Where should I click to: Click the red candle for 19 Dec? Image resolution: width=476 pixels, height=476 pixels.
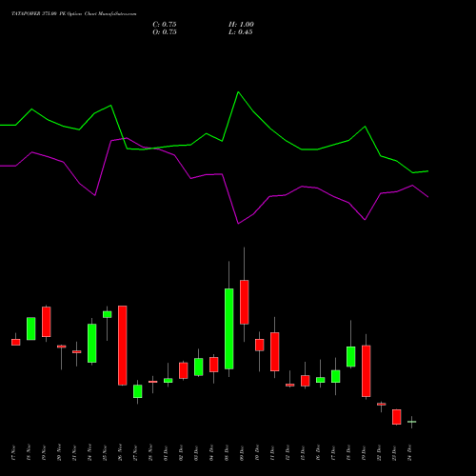pos(367,371)
